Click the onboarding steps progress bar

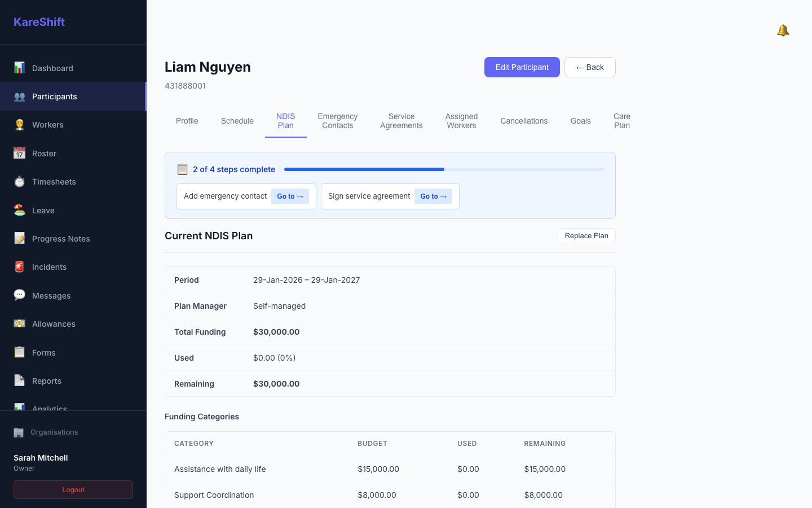click(x=444, y=169)
